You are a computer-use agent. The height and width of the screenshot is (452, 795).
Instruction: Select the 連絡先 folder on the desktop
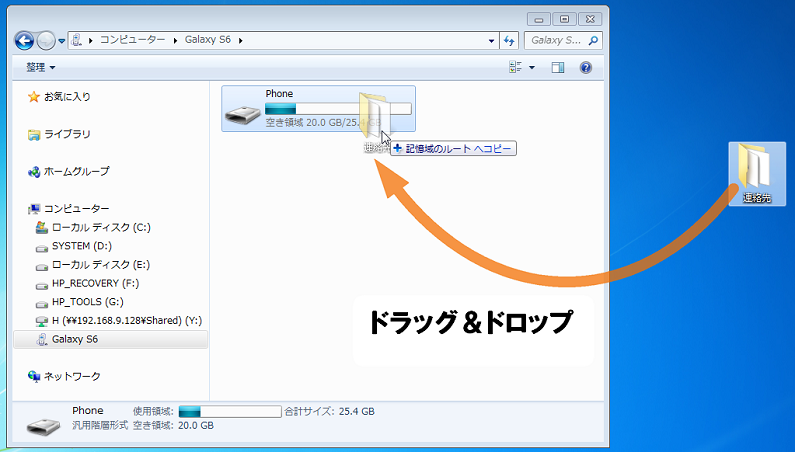pyautogui.click(x=757, y=173)
